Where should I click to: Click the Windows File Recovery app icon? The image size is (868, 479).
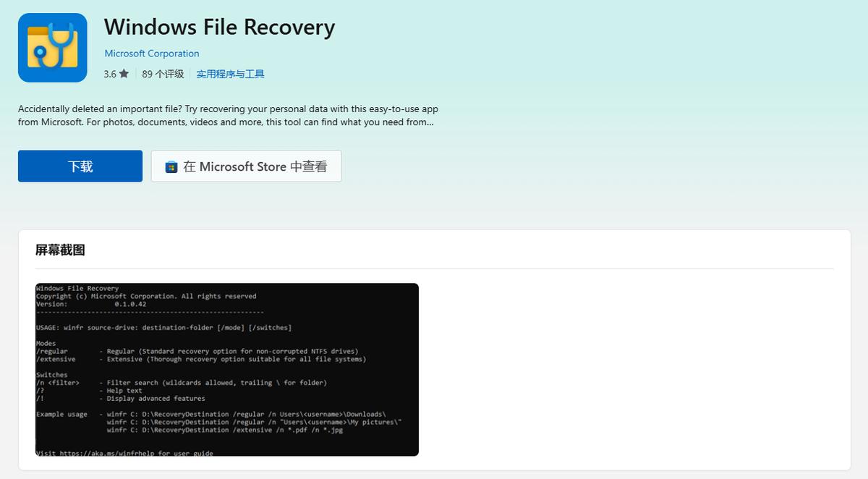point(53,48)
